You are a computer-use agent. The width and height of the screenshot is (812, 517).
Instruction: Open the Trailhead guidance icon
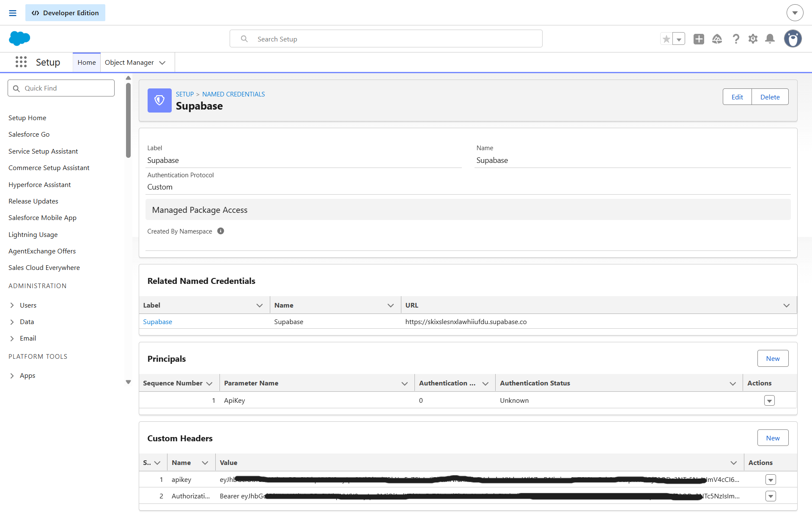[717, 39]
